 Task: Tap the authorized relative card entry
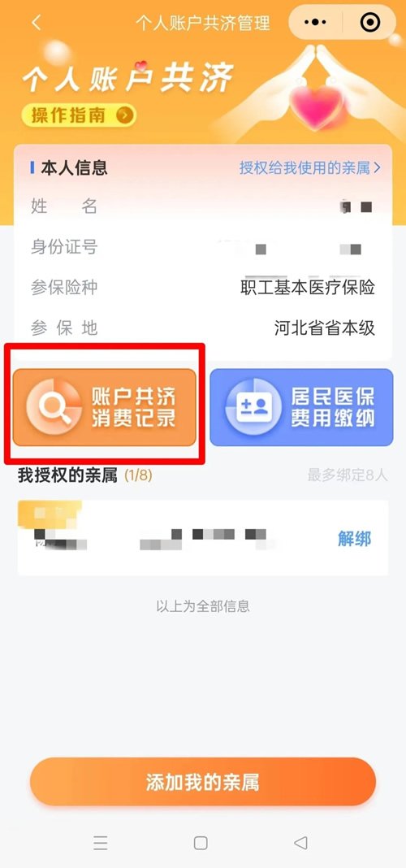[203, 537]
